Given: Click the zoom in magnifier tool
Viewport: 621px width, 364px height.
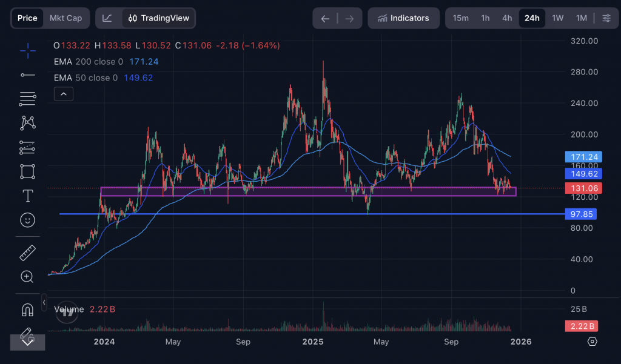Looking at the screenshot, I should point(27,277).
